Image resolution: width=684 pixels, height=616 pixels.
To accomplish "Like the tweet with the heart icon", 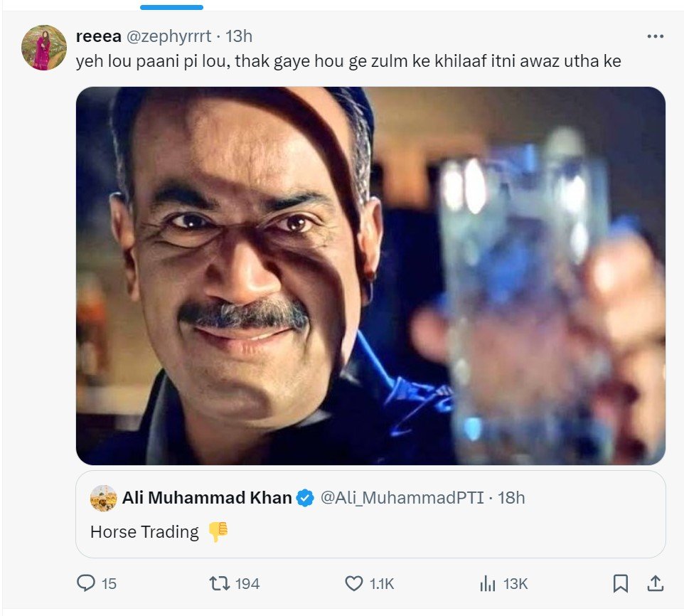I will 354,584.
